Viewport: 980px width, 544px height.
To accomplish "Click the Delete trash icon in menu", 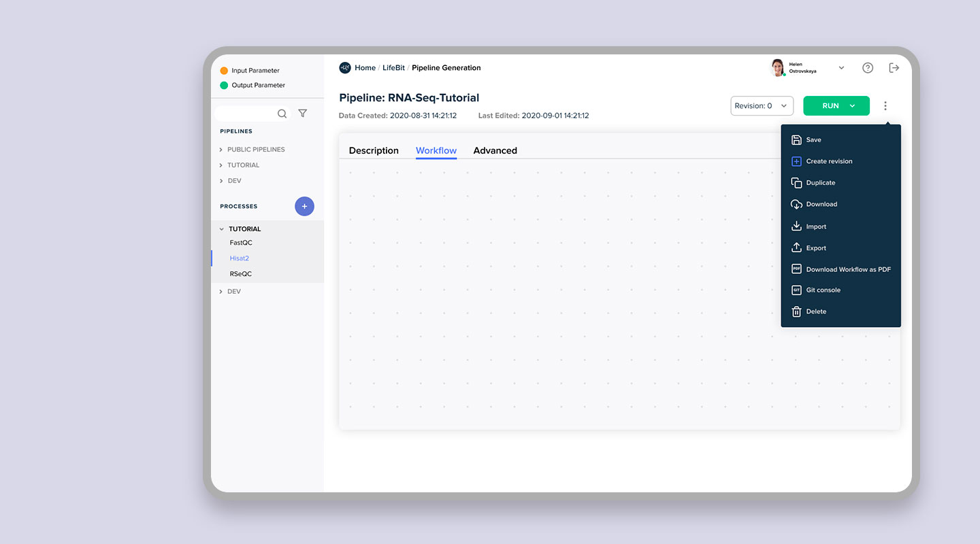I will click(x=796, y=311).
